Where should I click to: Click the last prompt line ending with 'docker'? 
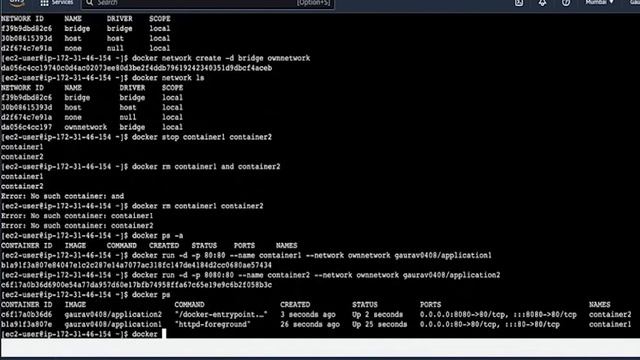pos(80,334)
